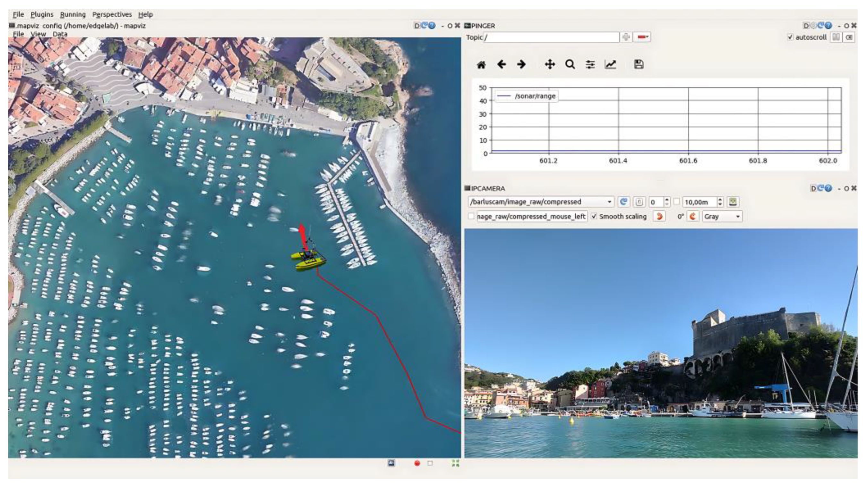Click the PINGER Topic input field
This screenshot has height=486, width=868.
coord(551,37)
